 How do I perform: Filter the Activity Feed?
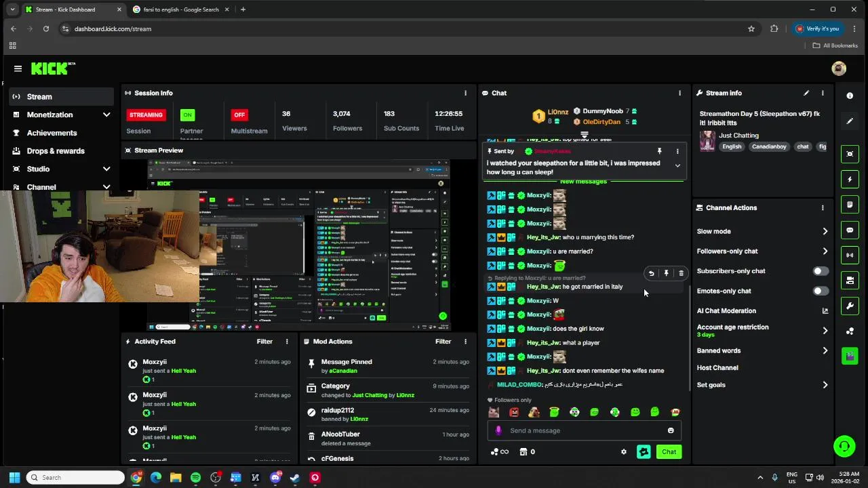click(264, 342)
